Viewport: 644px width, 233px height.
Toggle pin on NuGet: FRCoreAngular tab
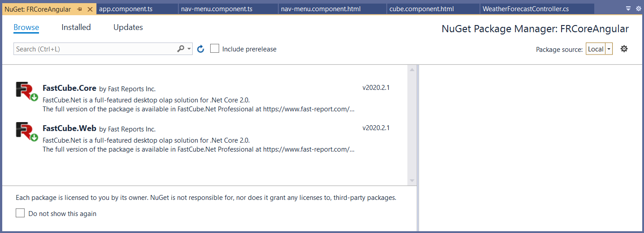click(x=79, y=9)
